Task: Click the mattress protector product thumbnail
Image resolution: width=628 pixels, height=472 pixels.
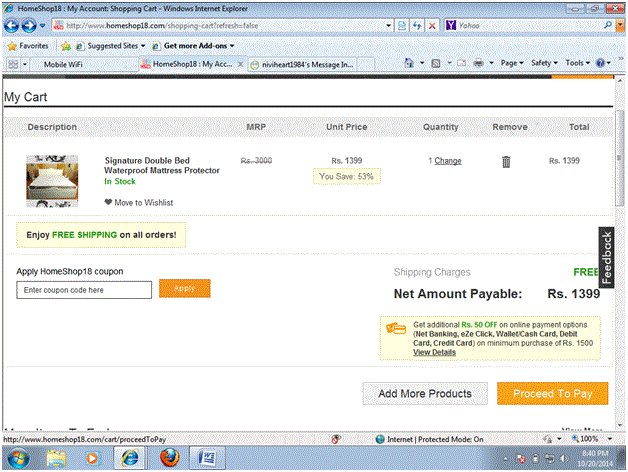Action: [x=52, y=180]
